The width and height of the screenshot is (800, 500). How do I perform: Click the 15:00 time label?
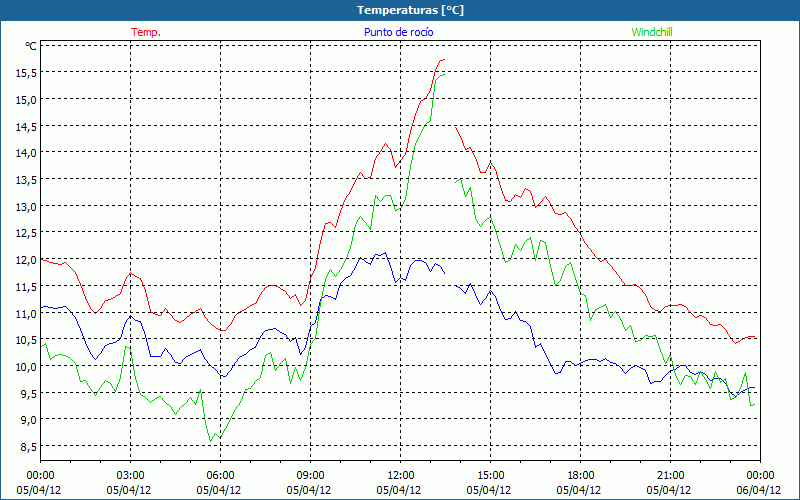(x=490, y=476)
